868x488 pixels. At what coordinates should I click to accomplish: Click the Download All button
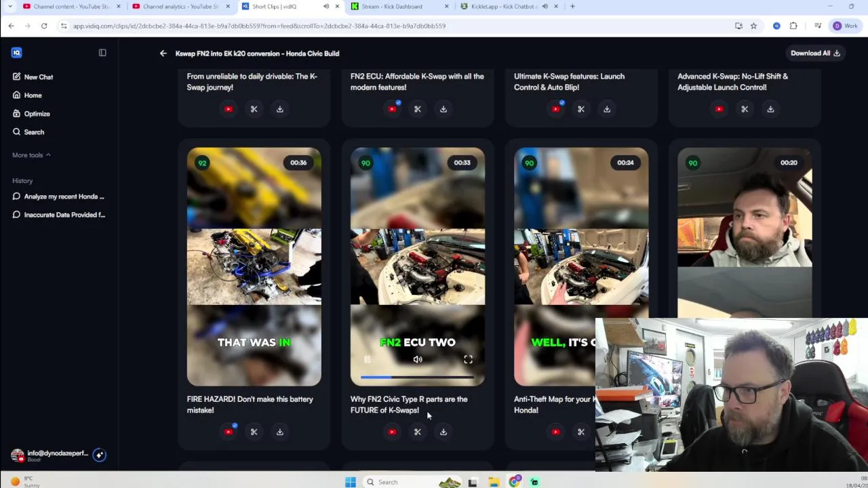pyautogui.click(x=815, y=54)
